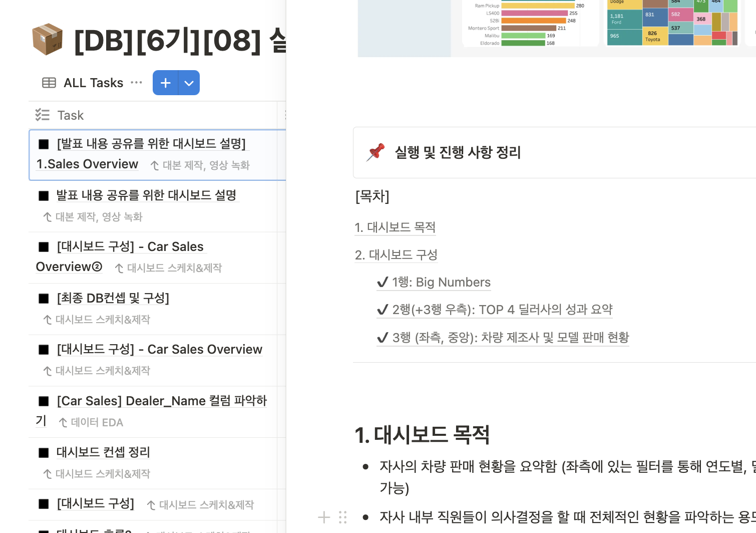The height and width of the screenshot is (533, 756).
Task: Open parent '대시보드 스케치&제작' under '[최종 DB컨셉 및 구성]'
Action: [x=97, y=320]
